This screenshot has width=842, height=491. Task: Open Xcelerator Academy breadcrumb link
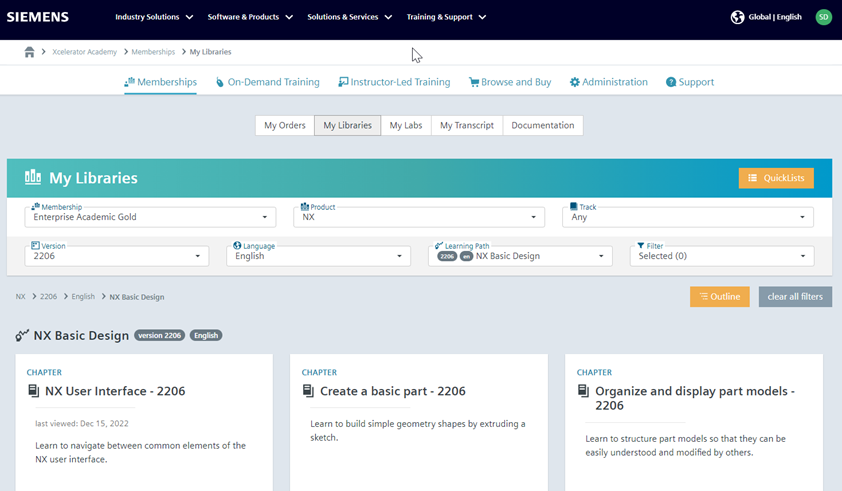[x=84, y=52]
